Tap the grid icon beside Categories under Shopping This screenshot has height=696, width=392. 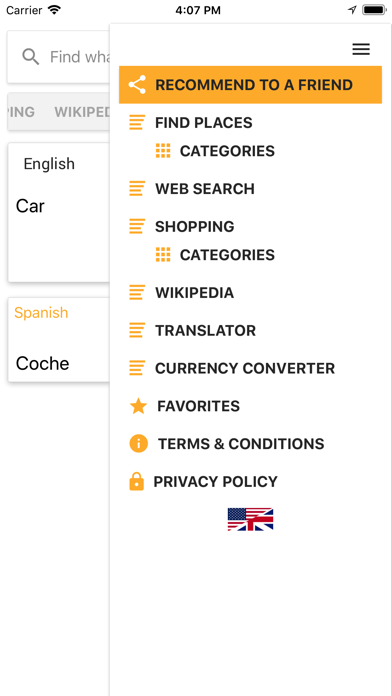pos(163,255)
